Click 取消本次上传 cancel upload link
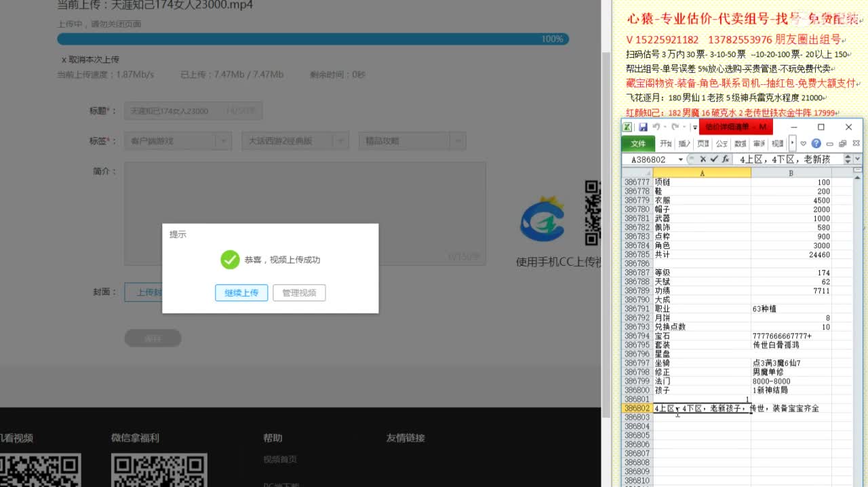868x487 pixels. [90, 60]
